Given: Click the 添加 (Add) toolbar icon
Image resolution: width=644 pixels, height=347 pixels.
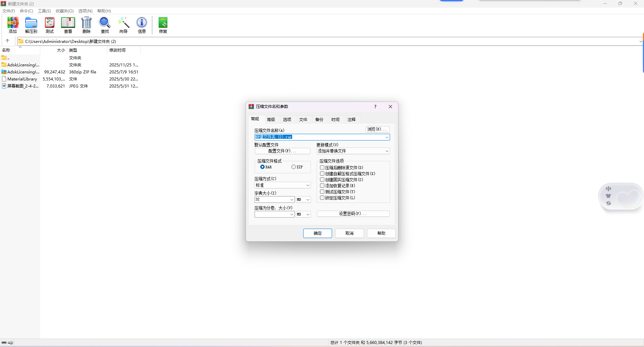Looking at the screenshot, I should tap(12, 25).
